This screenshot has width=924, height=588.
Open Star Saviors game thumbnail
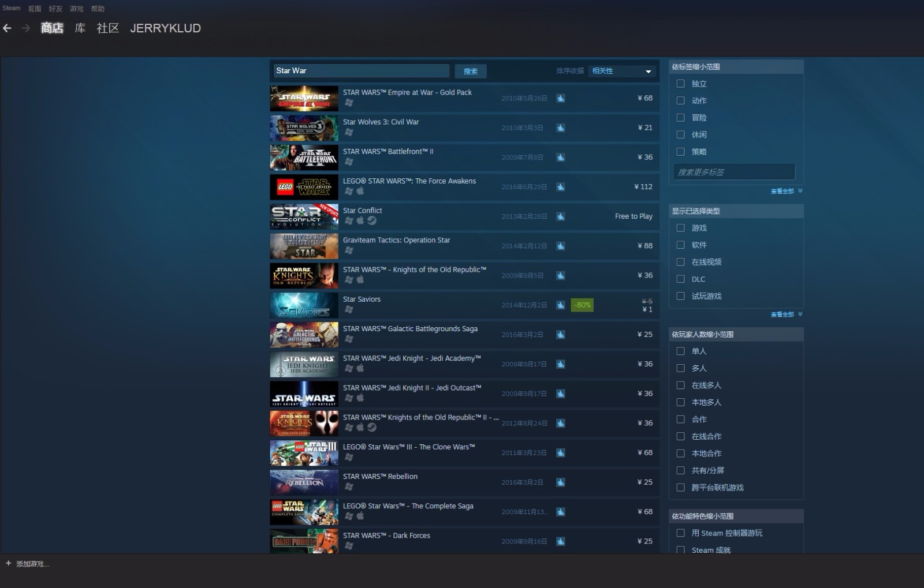(304, 305)
